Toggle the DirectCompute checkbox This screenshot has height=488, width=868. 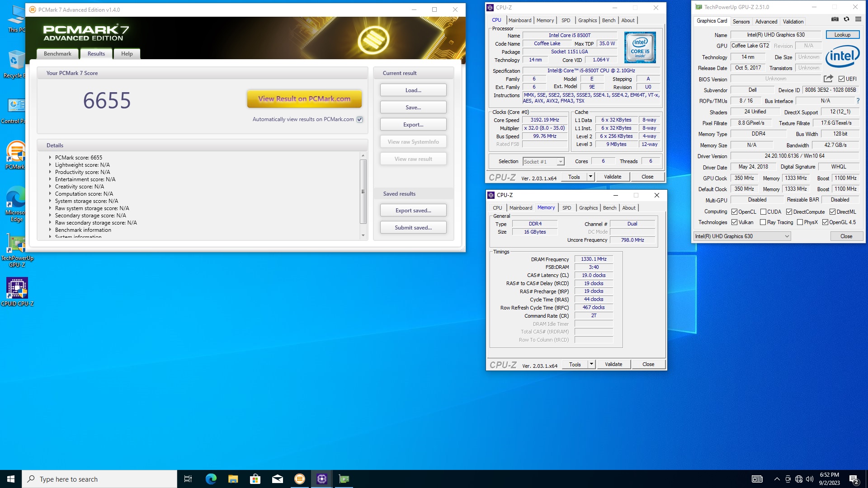pos(789,212)
